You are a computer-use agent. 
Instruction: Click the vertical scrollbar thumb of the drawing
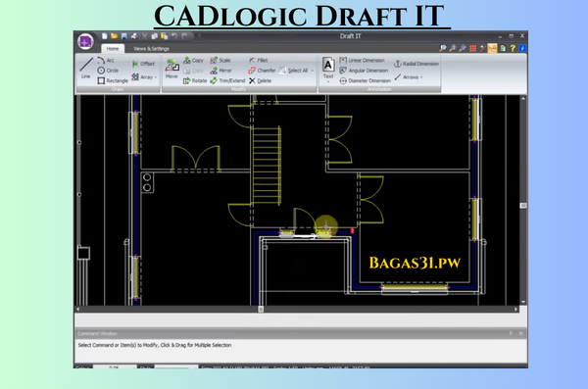tap(523, 206)
